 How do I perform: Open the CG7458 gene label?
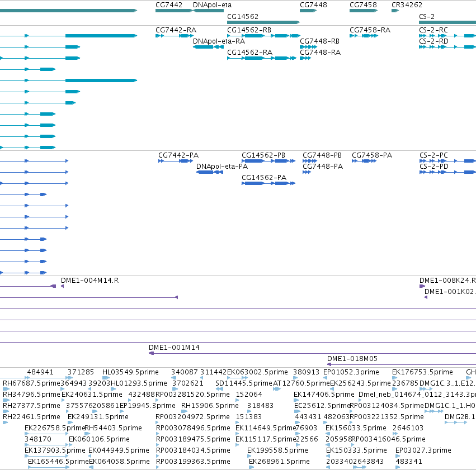coord(363,5)
